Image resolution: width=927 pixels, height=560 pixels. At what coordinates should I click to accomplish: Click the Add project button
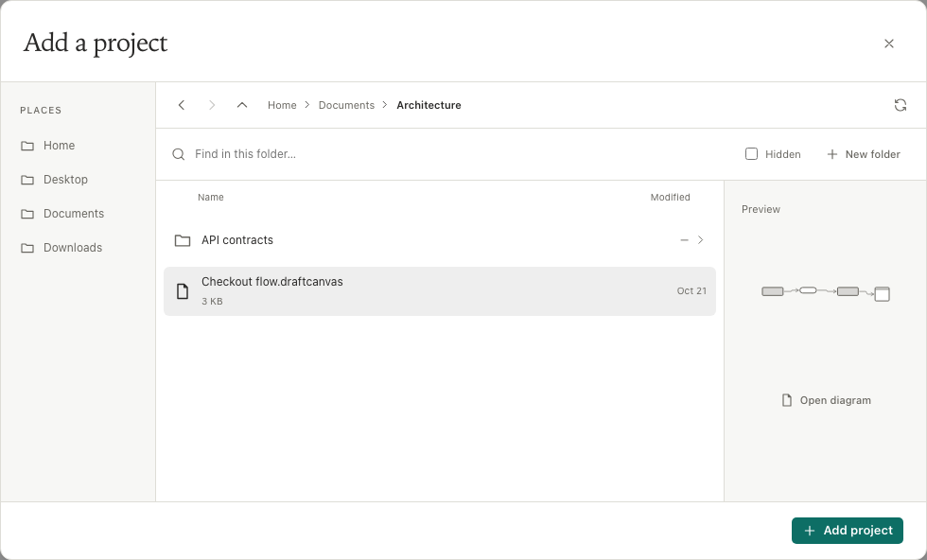coord(848,531)
